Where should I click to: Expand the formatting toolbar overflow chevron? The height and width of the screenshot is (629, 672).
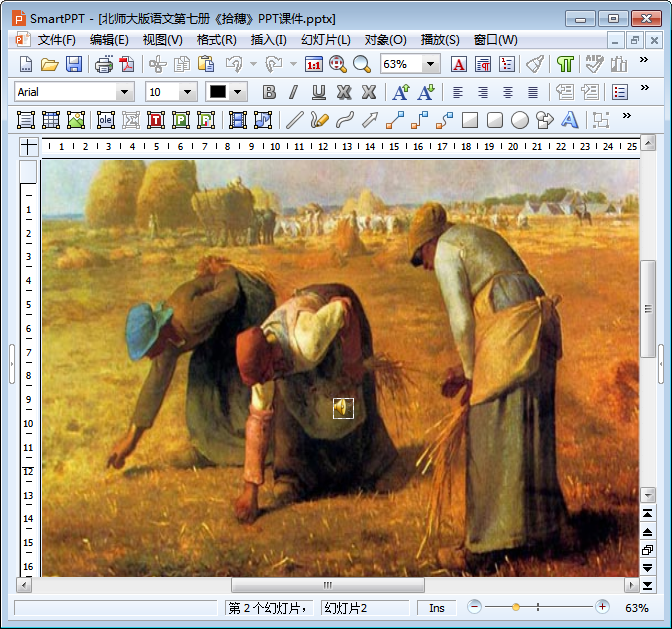click(645, 87)
